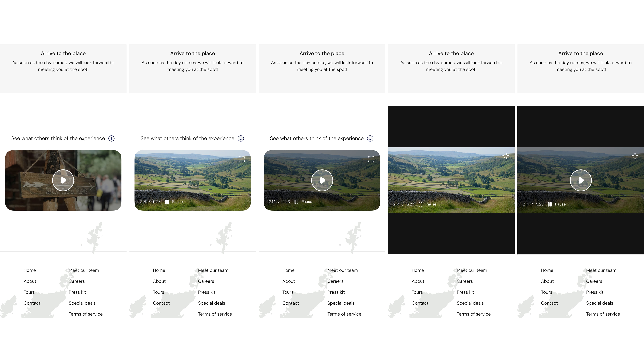Pause the playing video in second frame
Viewport: 644px width, 362px height.
click(174, 202)
